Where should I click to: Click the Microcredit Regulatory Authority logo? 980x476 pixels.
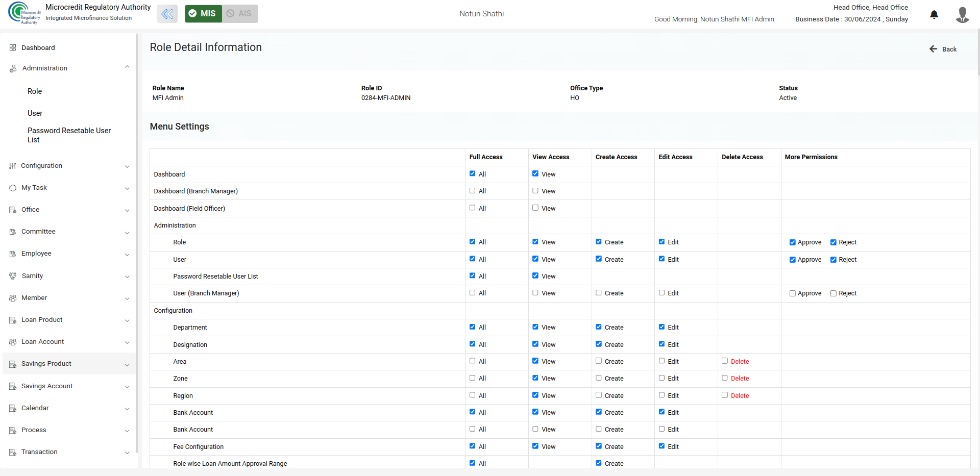(24, 13)
